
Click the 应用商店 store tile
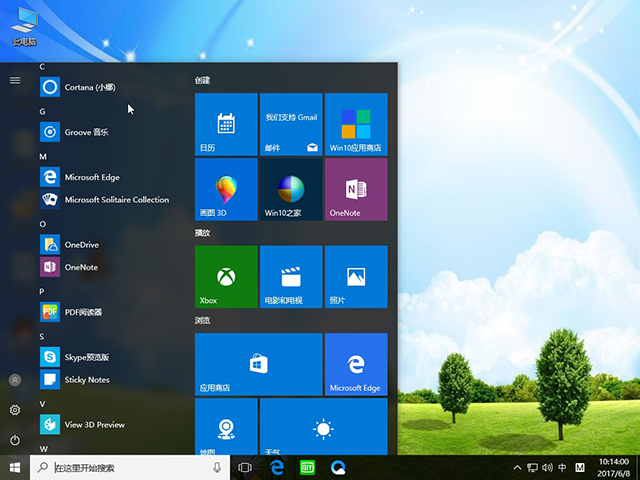[x=258, y=365]
